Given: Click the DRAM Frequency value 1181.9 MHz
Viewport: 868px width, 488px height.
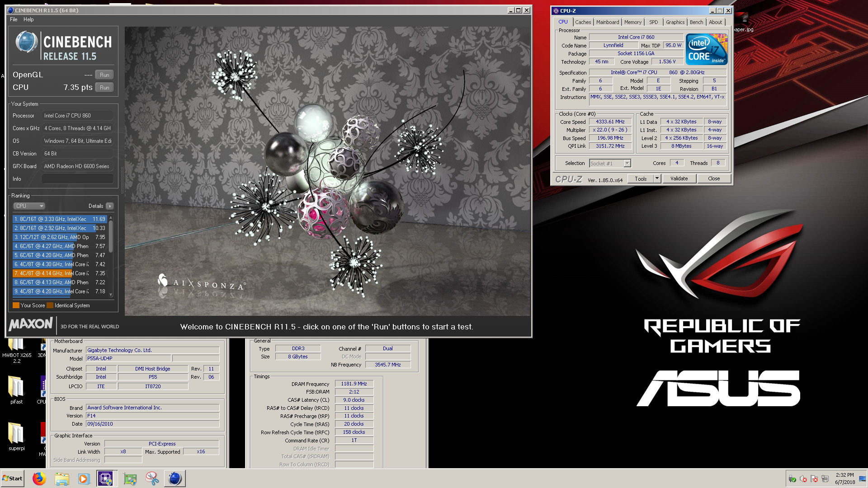Looking at the screenshot, I should [x=354, y=384].
